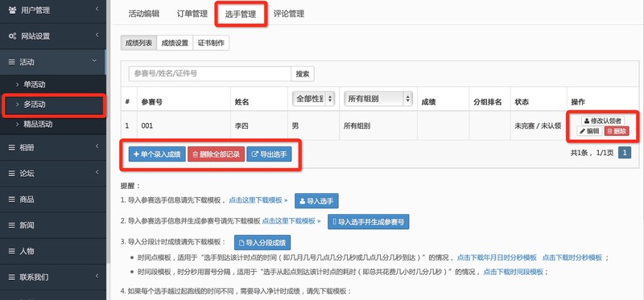The height and width of the screenshot is (300, 644).
Task: Click 编辑 button for entry 001
Action: click(x=589, y=131)
